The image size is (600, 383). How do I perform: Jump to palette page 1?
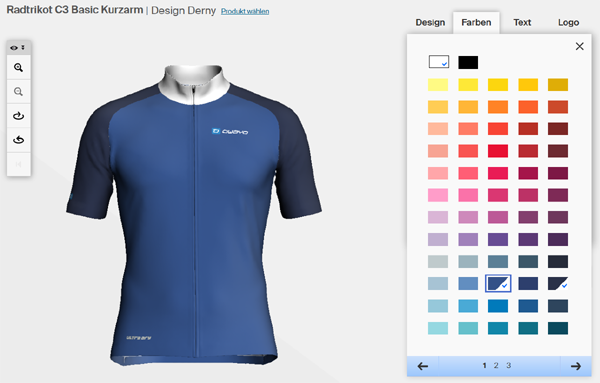(x=484, y=366)
